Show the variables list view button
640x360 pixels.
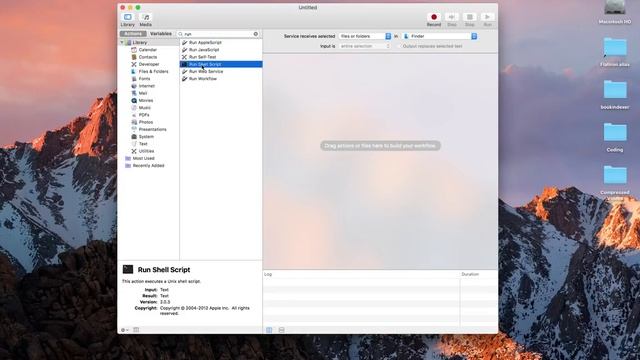coord(282,330)
